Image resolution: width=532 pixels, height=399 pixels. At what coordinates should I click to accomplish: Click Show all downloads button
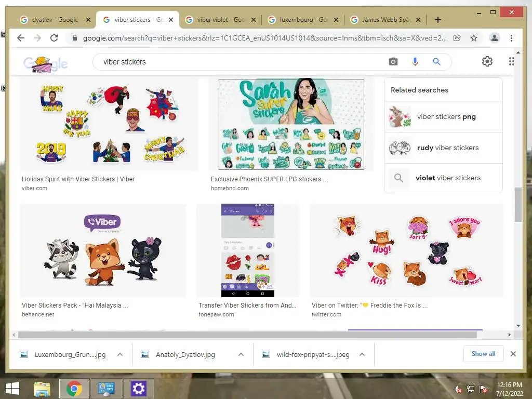[484, 354]
